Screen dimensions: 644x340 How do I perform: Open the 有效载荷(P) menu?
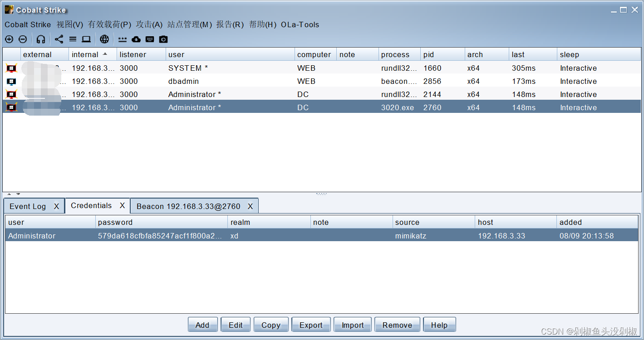(x=109, y=24)
